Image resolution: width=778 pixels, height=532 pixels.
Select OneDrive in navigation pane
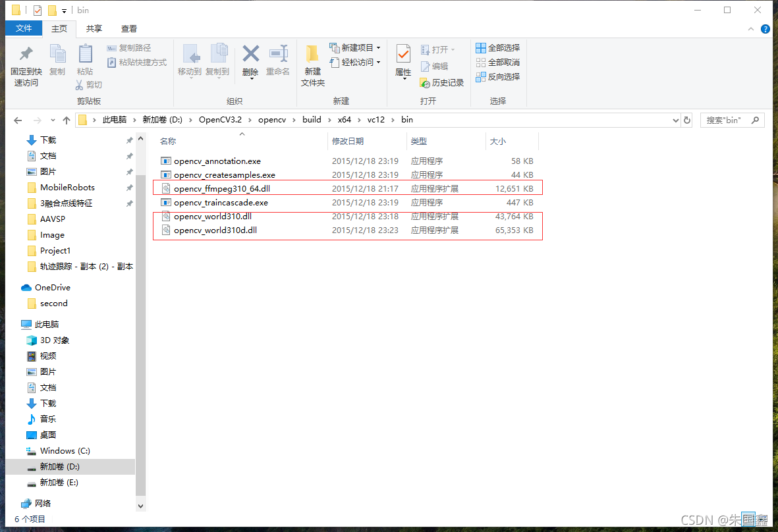click(53, 288)
